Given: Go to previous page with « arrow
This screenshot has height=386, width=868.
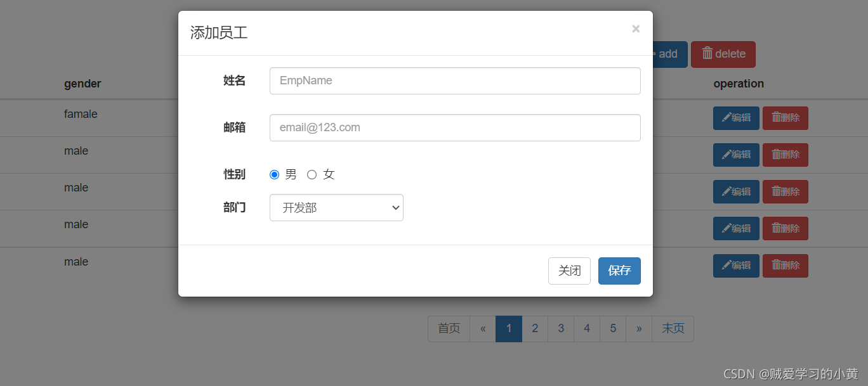Looking at the screenshot, I should coord(483,328).
